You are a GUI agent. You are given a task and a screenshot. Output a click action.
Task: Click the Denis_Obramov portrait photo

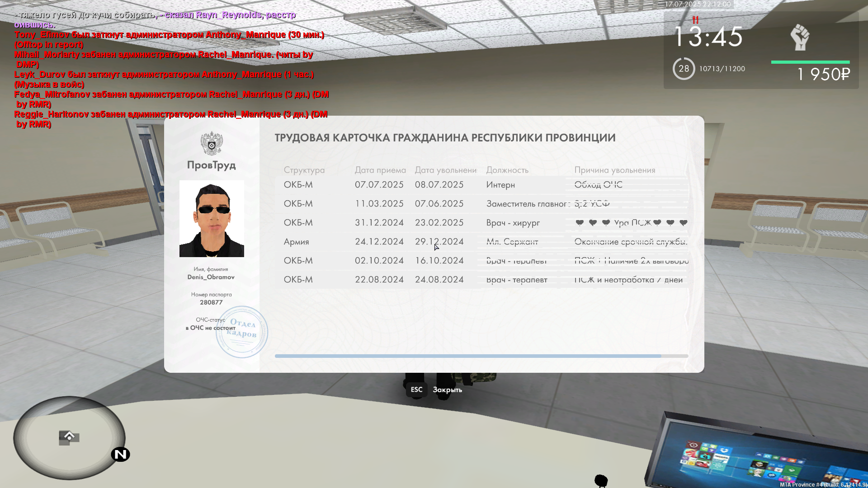212,219
